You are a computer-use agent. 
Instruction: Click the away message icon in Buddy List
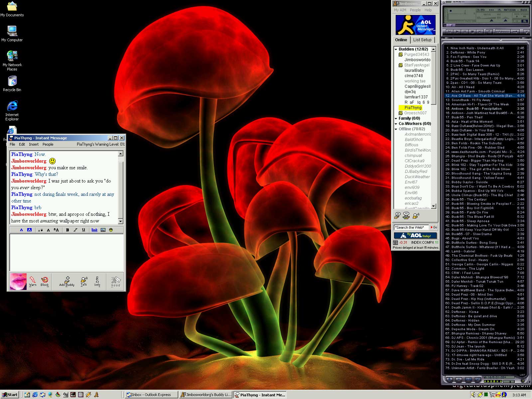[x=416, y=215]
